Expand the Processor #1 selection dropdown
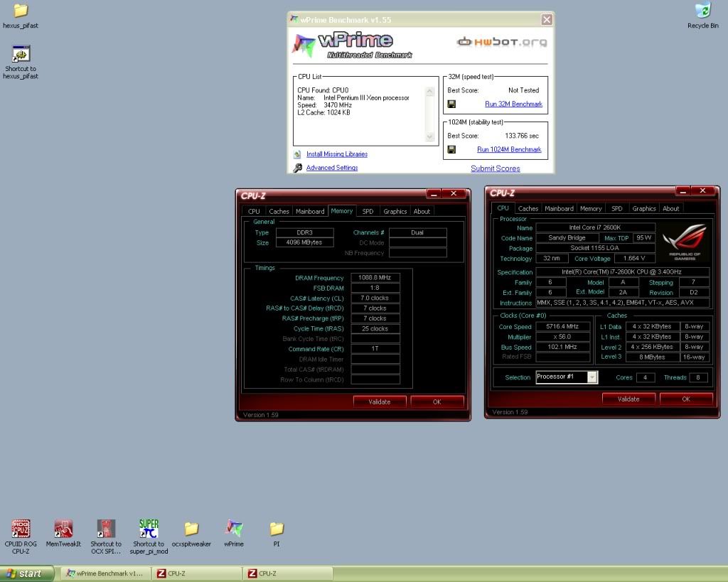Screen dimensions: 728x582 click(x=592, y=377)
